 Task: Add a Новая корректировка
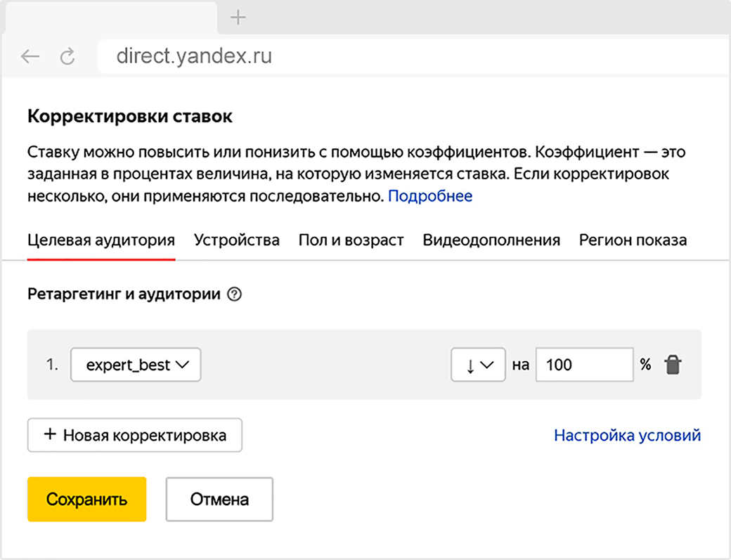135,435
